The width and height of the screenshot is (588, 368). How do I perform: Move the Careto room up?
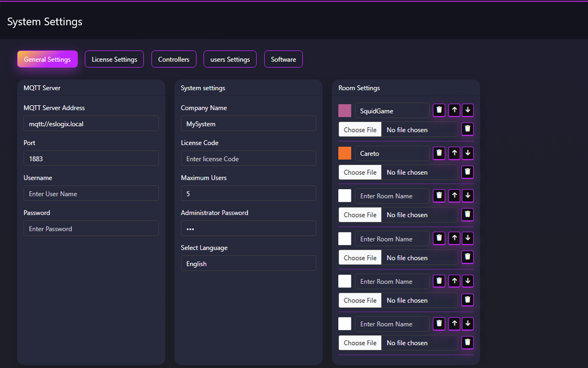point(454,153)
